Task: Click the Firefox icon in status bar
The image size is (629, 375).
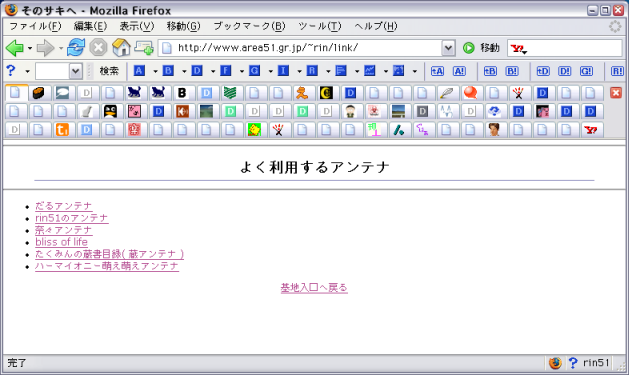Action: [x=555, y=363]
